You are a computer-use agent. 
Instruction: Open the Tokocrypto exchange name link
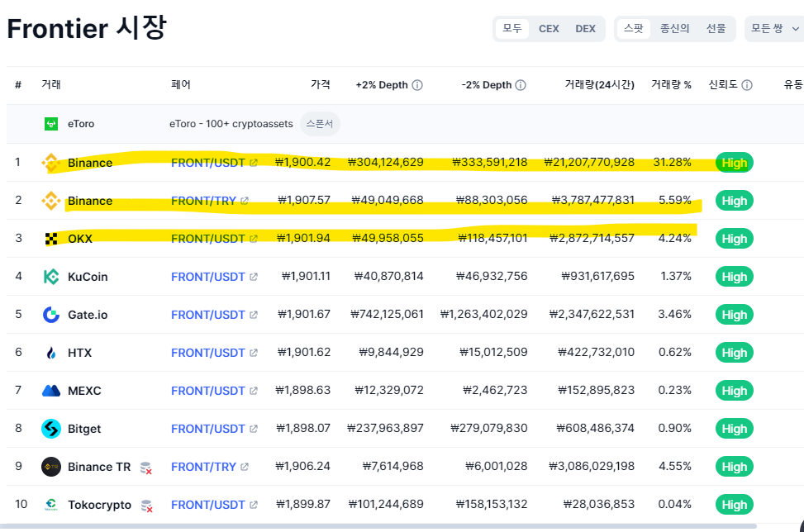pyautogui.click(x=99, y=505)
